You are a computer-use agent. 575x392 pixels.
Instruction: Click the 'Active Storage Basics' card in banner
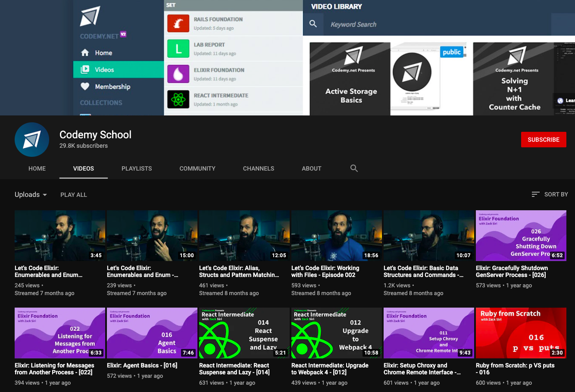click(x=350, y=78)
